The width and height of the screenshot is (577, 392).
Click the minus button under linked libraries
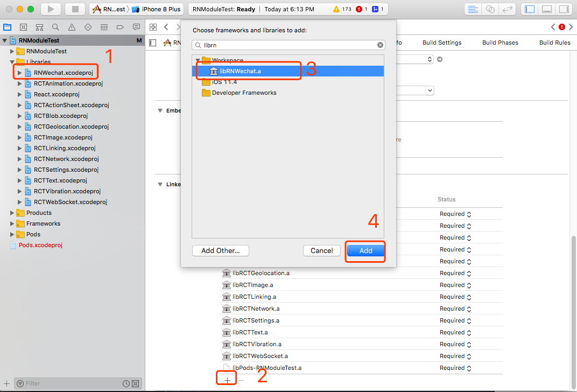click(x=241, y=380)
